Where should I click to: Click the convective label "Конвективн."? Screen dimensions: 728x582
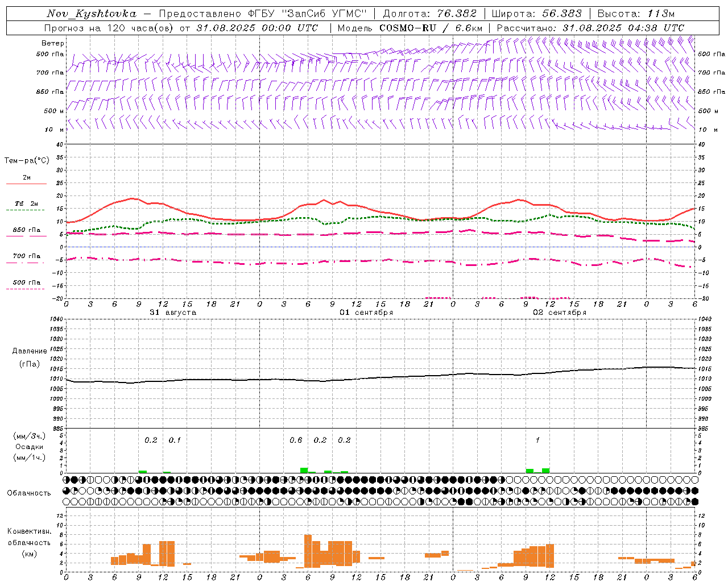coord(30,531)
